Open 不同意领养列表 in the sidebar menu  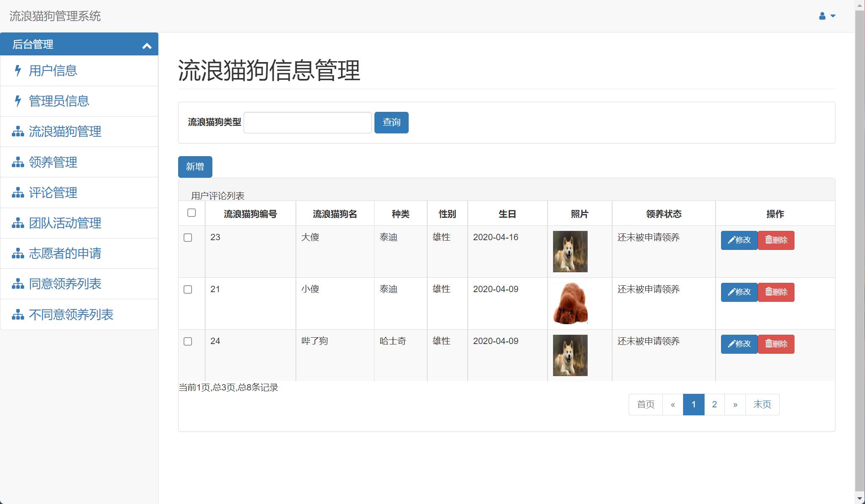click(x=71, y=314)
